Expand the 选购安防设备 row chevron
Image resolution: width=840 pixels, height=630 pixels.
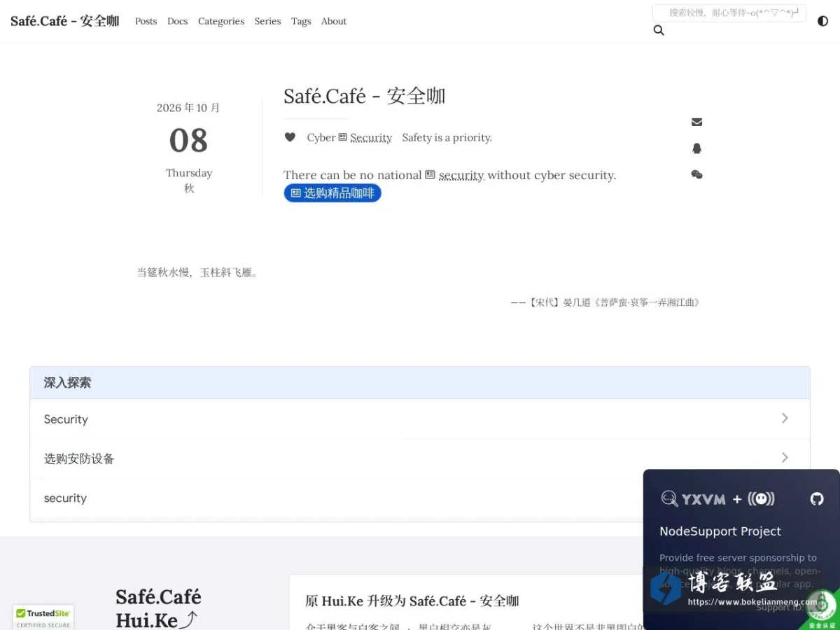tap(785, 457)
